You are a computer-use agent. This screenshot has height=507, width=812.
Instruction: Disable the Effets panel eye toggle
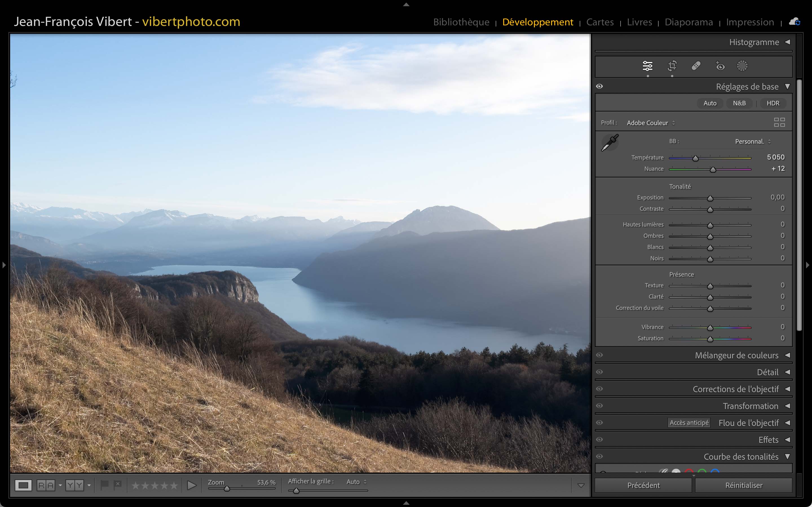coord(600,440)
